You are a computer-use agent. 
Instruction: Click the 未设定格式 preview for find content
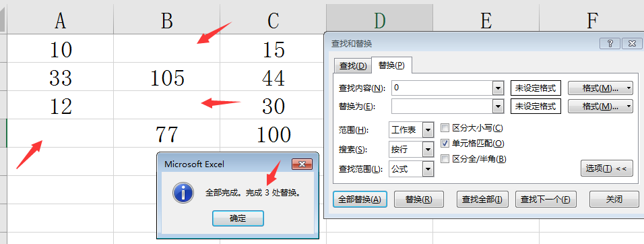[536, 88]
